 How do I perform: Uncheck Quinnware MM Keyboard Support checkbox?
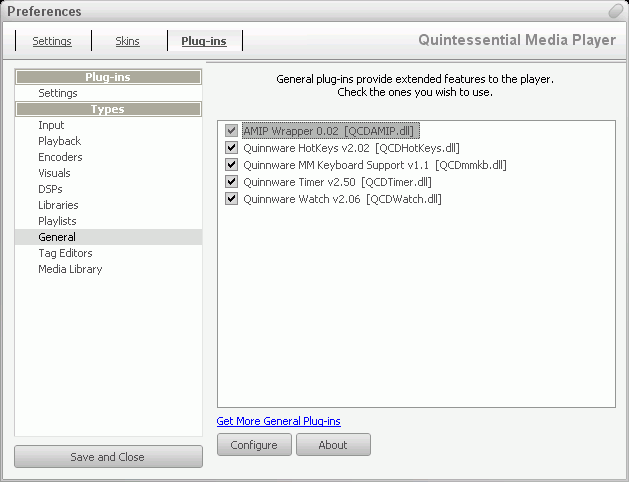click(x=231, y=164)
